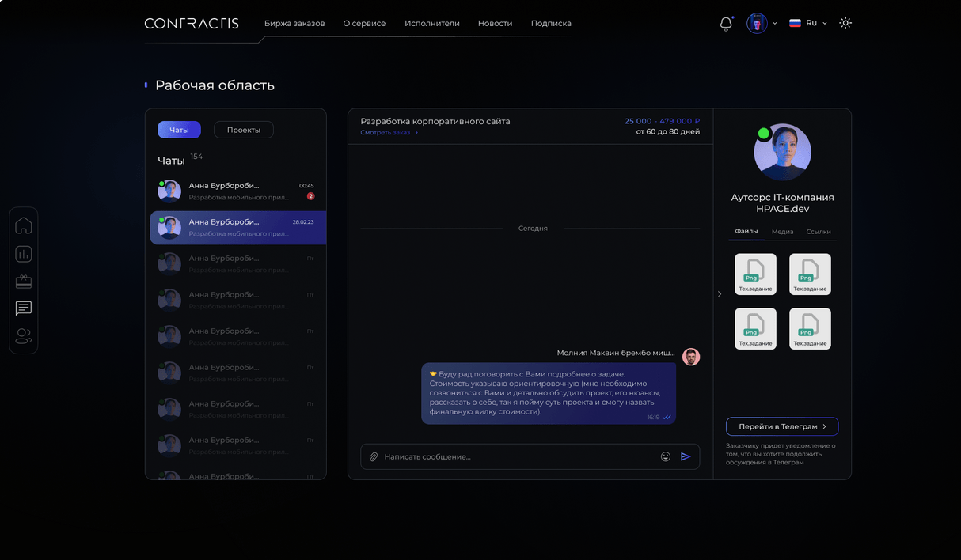Select the Чаты toggle button
Viewport: 961px width, 560px height.
pyautogui.click(x=179, y=130)
